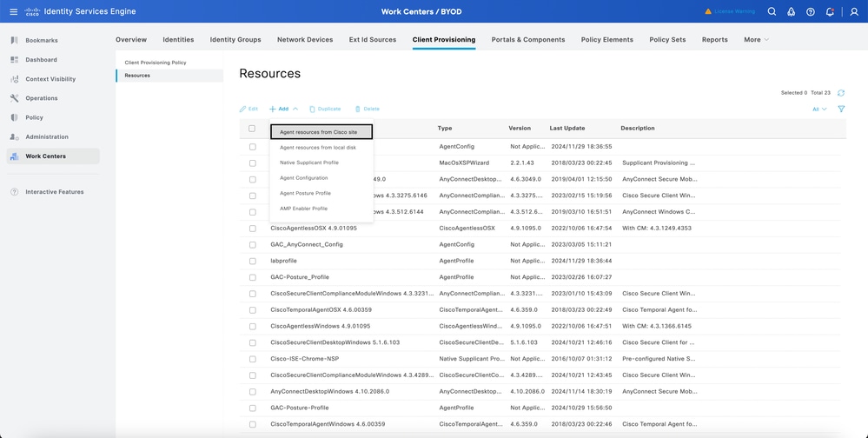Click the Delete trash button
868x438 pixels.
367,109
